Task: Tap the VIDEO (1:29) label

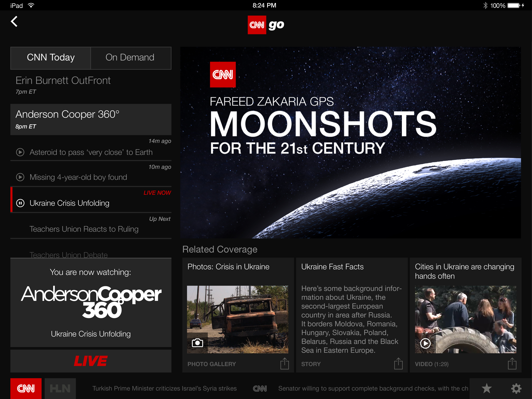Action: (432, 364)
